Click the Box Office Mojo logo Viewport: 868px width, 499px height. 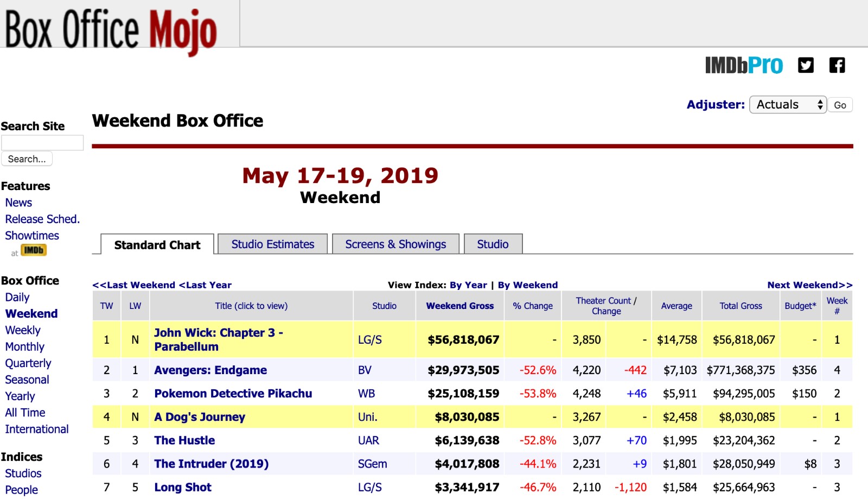(x=111, y=30)
